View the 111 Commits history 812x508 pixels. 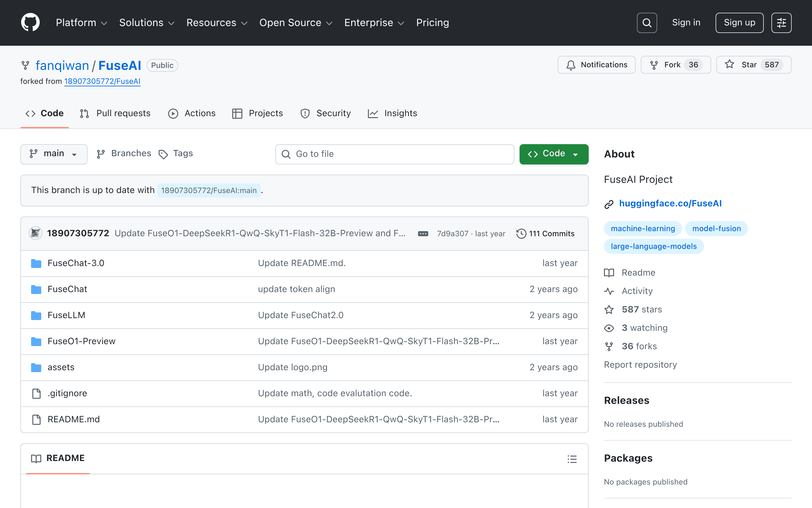point(546,233)
